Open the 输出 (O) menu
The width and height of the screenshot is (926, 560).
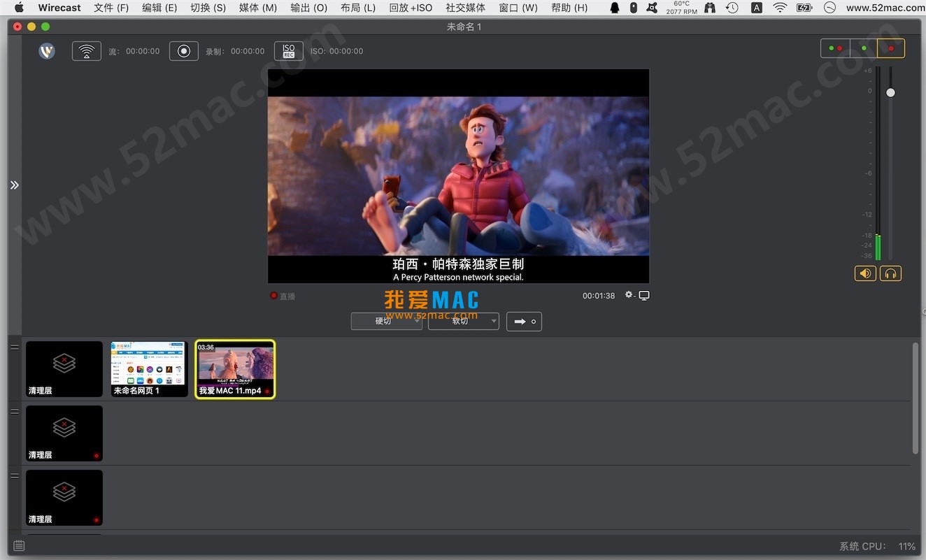(308, 8)
